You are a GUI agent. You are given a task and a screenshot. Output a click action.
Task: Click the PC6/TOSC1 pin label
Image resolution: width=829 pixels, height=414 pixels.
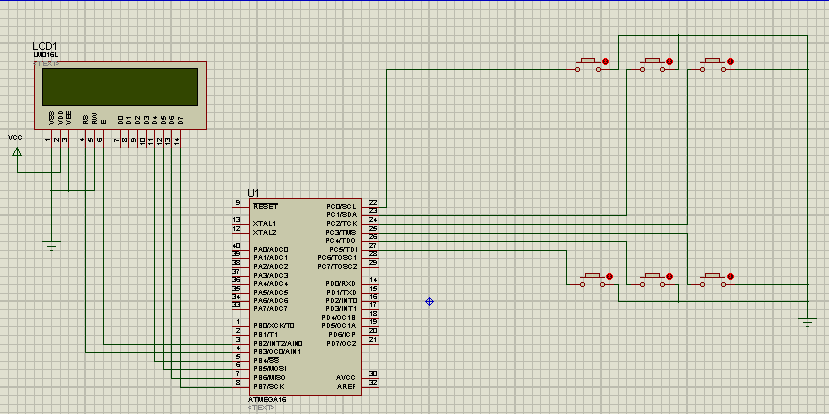(x=337, y=257)
